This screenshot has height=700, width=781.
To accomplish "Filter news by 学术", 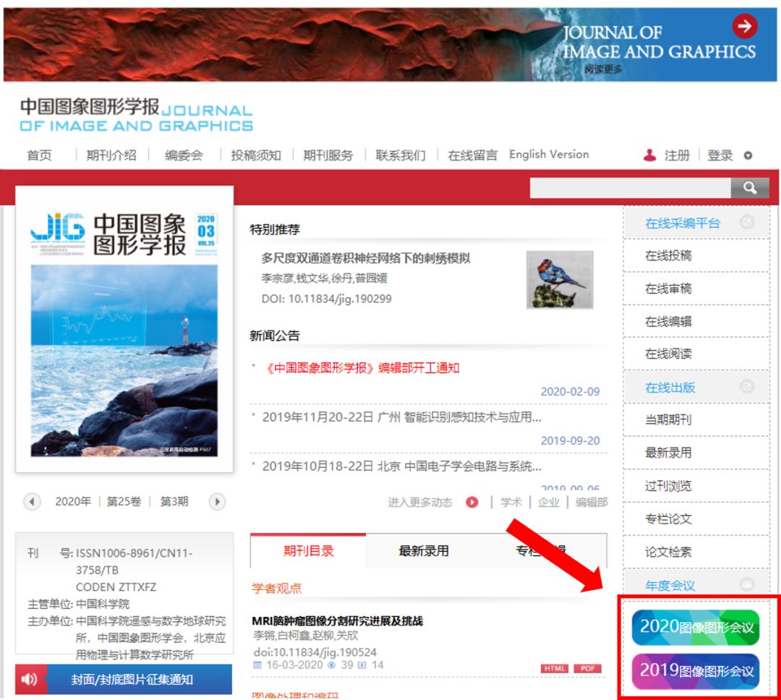I will coord(511,502).
